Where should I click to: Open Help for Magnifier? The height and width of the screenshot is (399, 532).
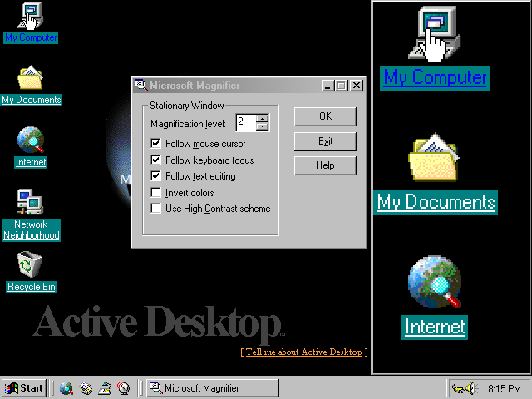[x=325, y=165]
